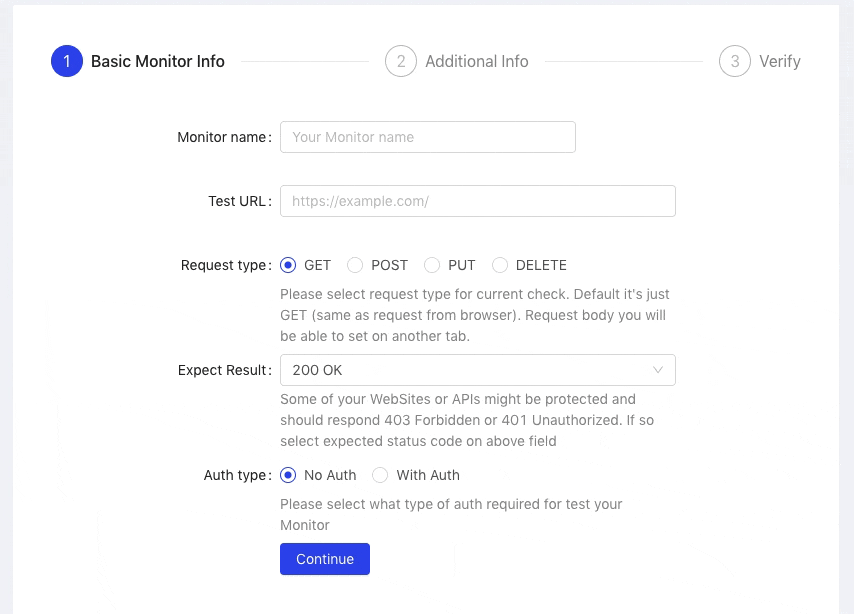
Task: Click the Monitor name label
Action: [x=221, y=137]
